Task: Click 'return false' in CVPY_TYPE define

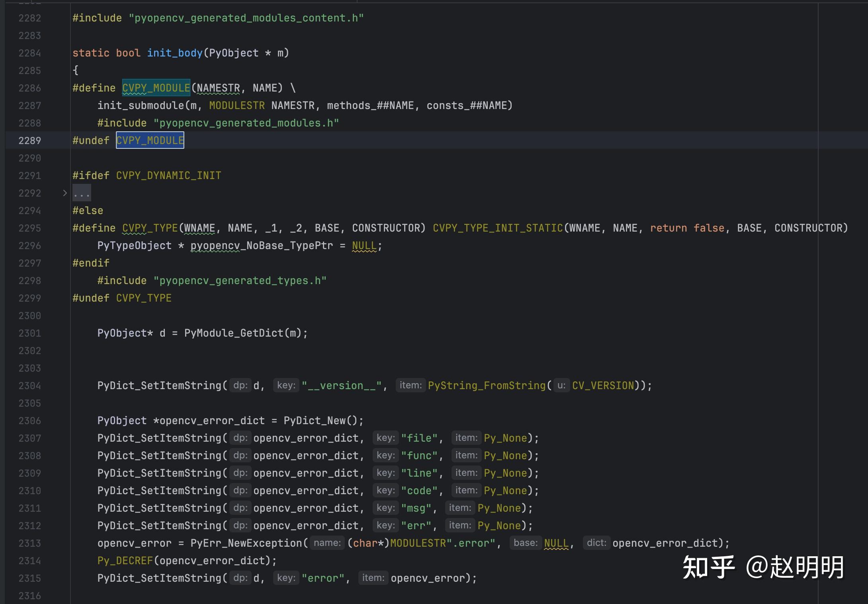Action: point(687,228)
